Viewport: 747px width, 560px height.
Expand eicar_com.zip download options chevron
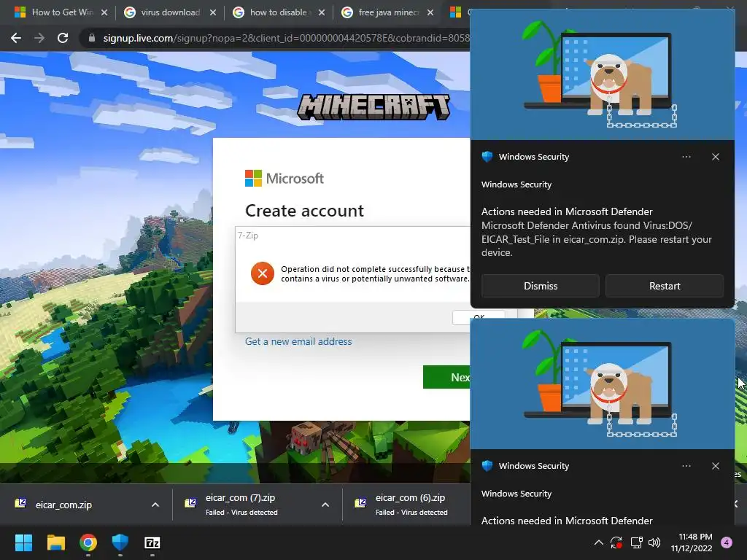click(x=155, y=505)
